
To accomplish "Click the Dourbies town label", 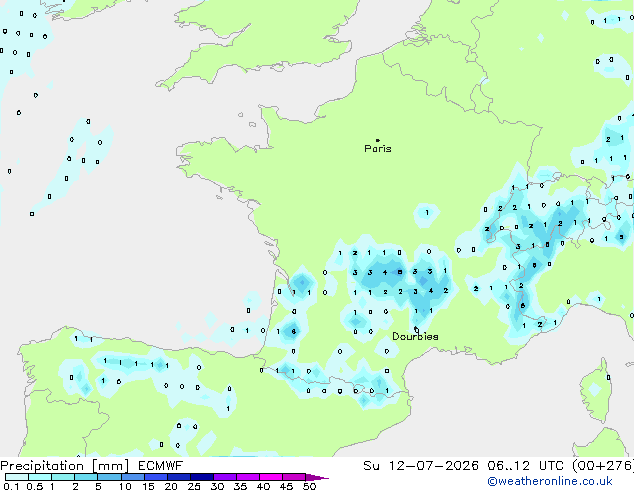I will pyautogui.click(x=415, y=336).
